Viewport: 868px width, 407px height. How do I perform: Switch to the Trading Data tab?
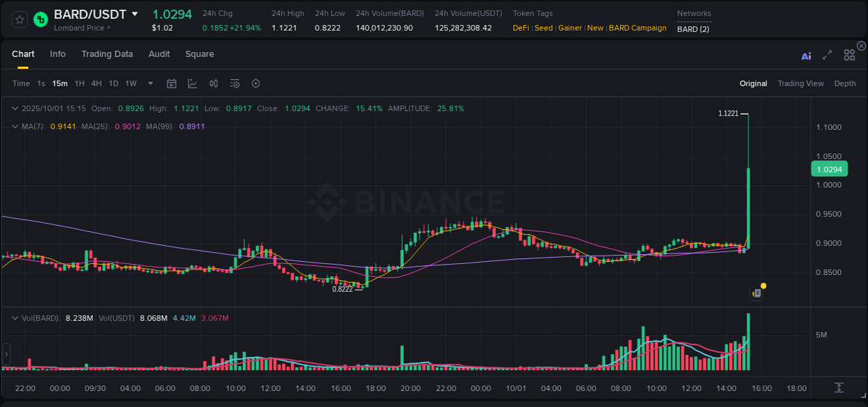click(x=107, y=54)
